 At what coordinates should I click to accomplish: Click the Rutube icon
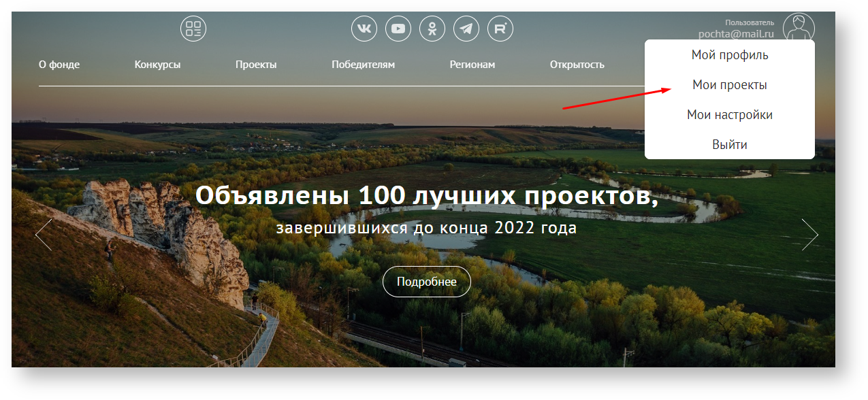tap(500, 29)
